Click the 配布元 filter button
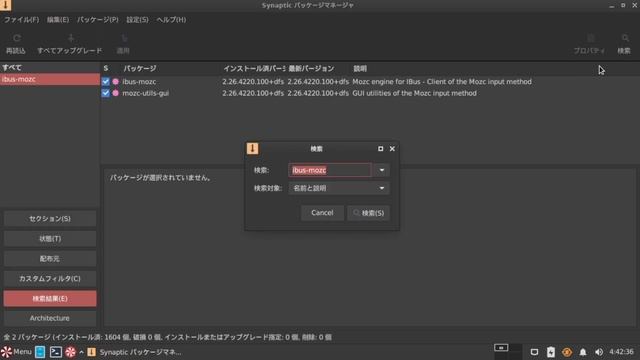 (x=50, y=259)
